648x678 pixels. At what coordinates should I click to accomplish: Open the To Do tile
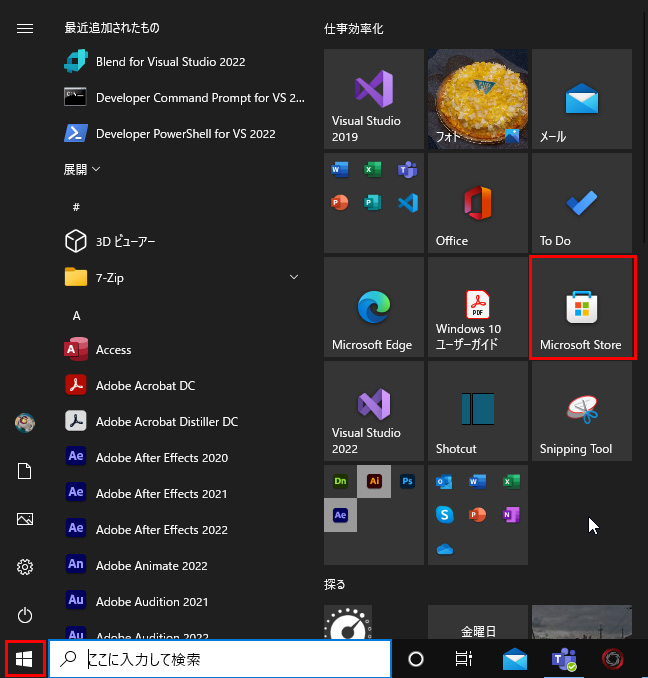[x=582, y=203]
